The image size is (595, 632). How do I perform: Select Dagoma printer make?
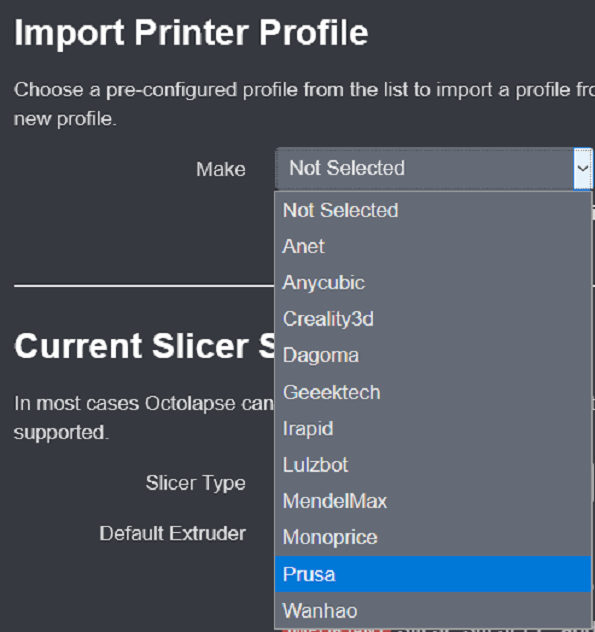pos(433,356)
